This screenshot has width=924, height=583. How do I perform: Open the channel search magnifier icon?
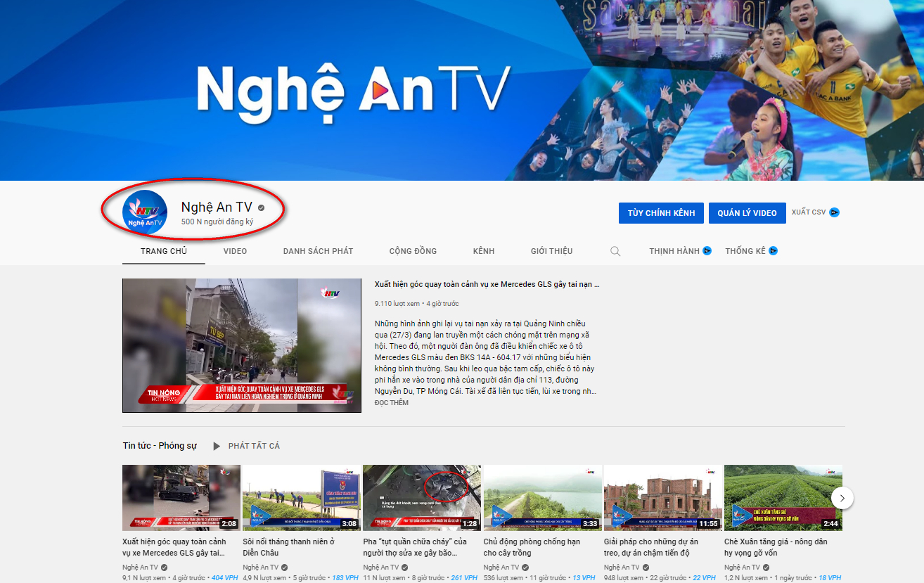615,251
